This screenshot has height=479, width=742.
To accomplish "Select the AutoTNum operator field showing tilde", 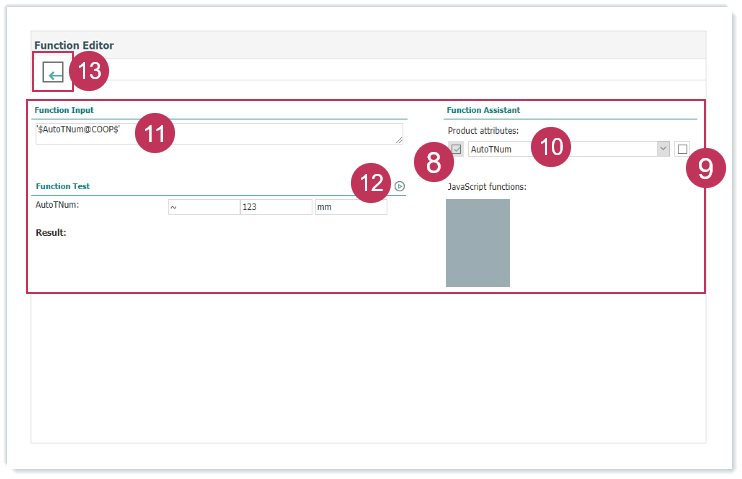I will point(203,207).
